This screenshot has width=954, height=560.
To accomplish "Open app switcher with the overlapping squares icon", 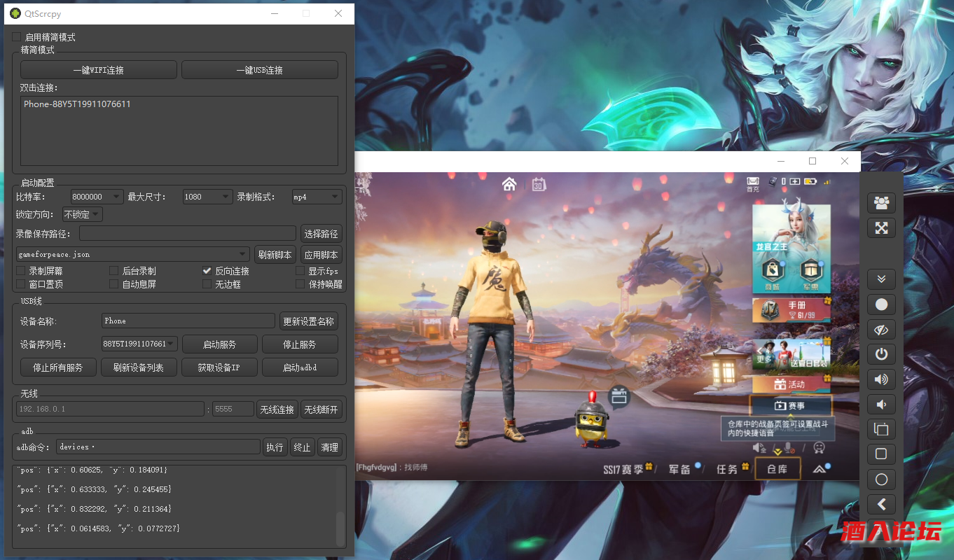I will tap(881, 429).
